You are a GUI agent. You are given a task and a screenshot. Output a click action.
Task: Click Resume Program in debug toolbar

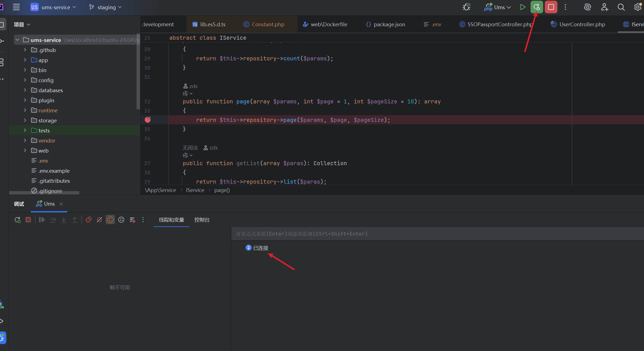coord(42,220)
